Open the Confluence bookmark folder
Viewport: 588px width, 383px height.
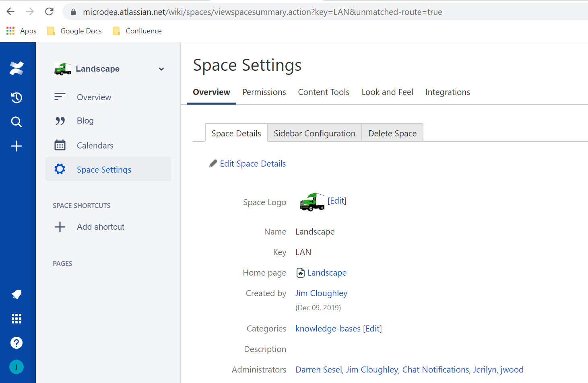tap(137, 31)
